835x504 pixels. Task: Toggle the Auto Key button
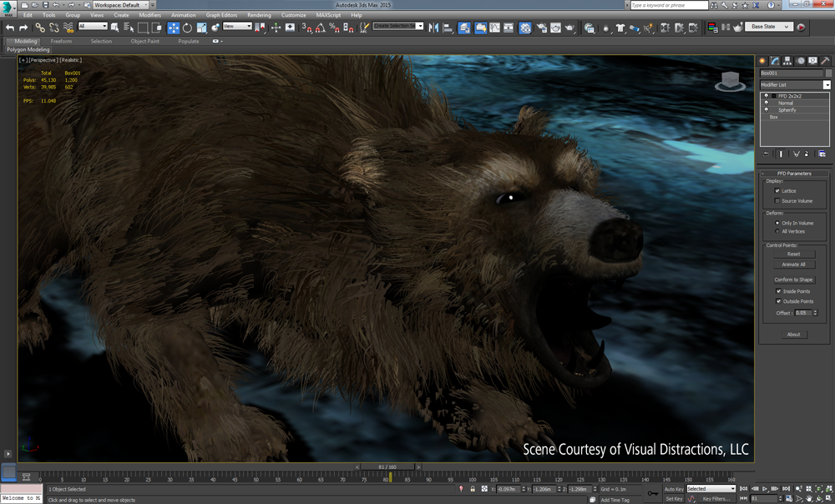674,489
